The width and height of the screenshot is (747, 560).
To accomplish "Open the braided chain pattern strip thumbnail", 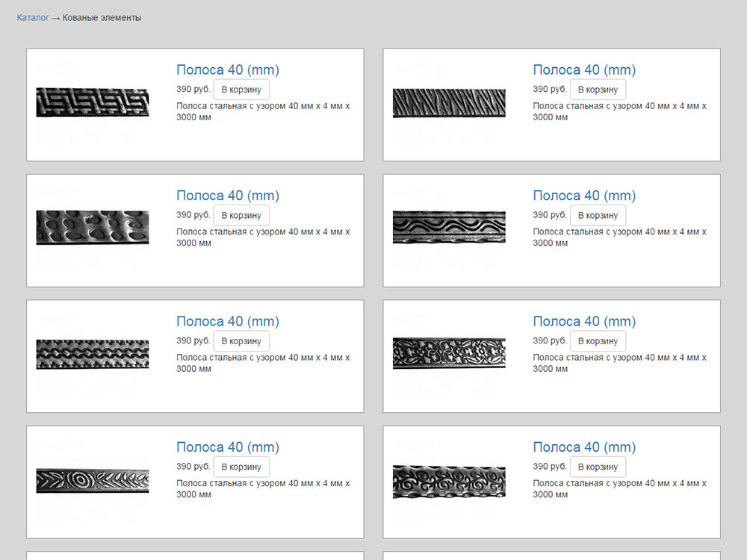I will point(93,354).
